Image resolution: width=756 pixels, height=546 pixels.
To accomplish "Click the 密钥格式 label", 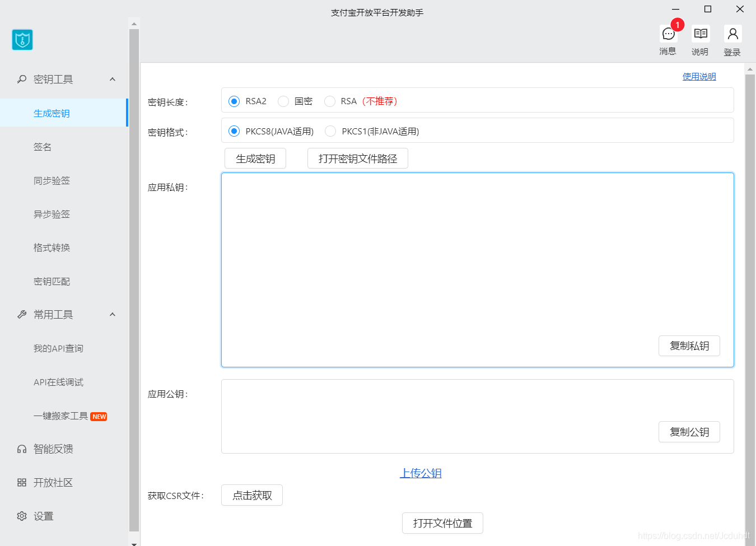I will coord(168,132).
